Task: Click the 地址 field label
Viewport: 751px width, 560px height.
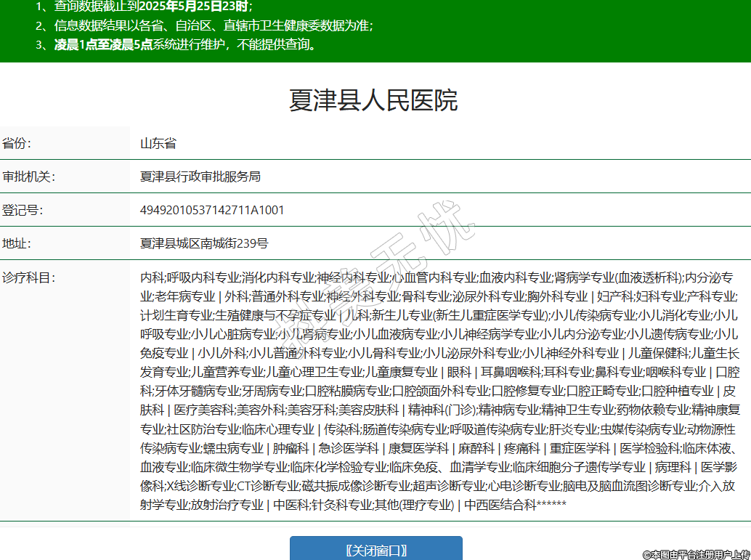Action: coord(17,243)
